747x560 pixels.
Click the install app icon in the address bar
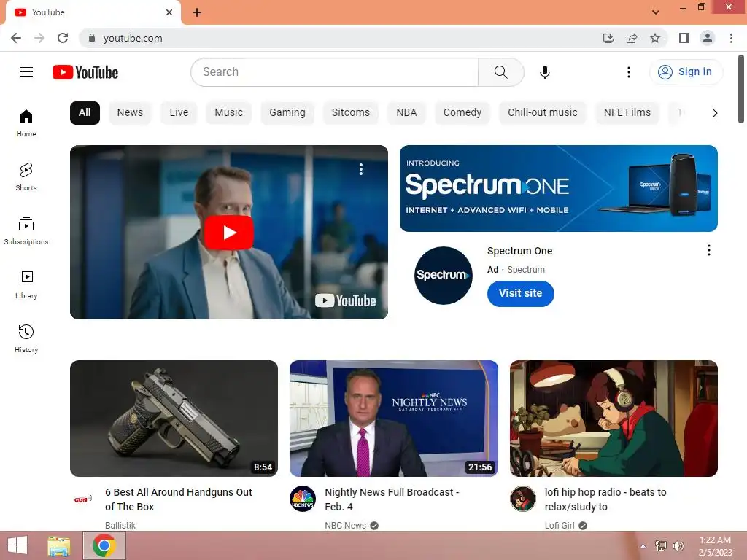pos(608,38)
